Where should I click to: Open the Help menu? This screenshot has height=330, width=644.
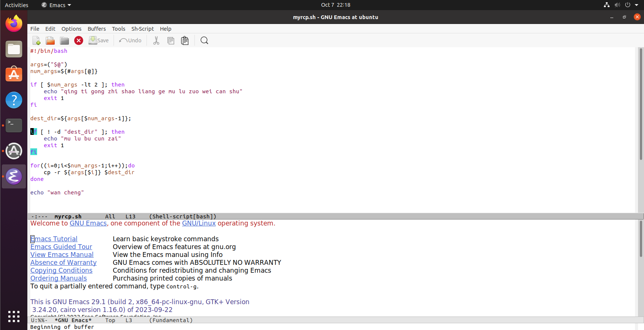coord(166,29)
